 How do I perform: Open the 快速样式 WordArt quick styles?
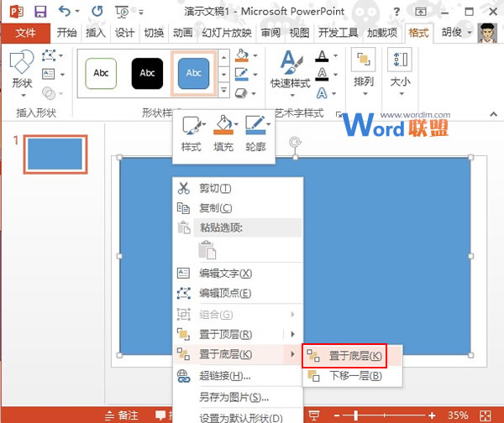pos(291,74)
